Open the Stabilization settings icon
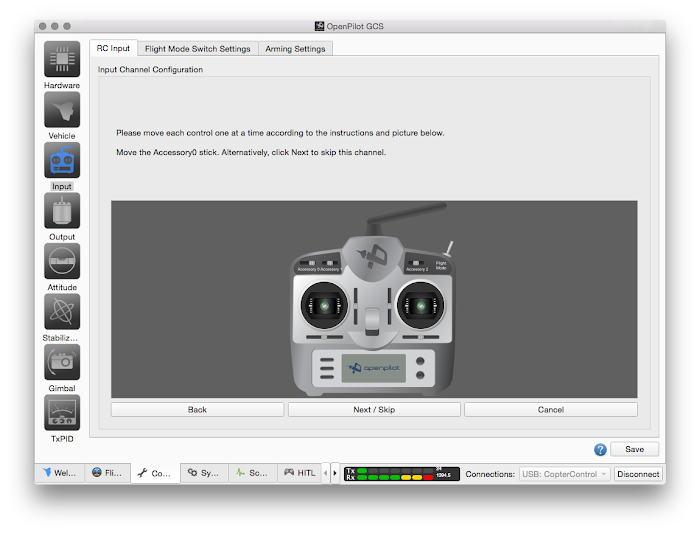 (x=62, y=312)
